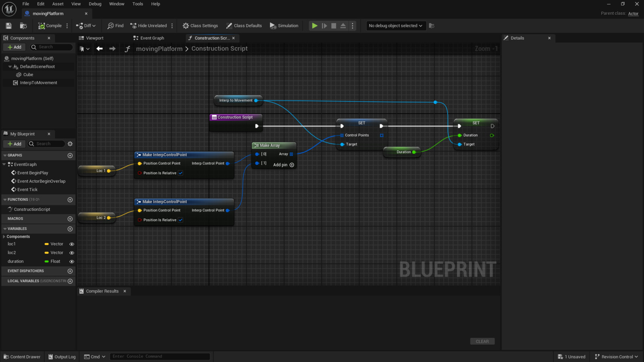Open My Blueprint settings gear
The height and width of the screenshot is (362, 644).
tap(70, 144)
